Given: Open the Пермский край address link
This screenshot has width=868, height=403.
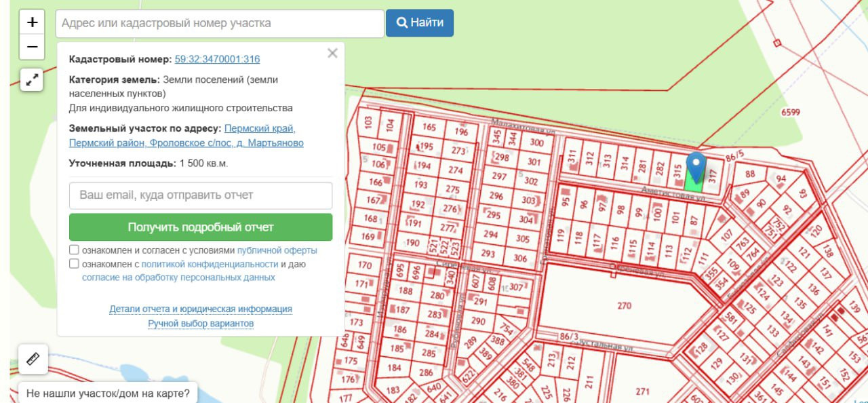Looking at the screenshot, I should (x=260, y=128).
